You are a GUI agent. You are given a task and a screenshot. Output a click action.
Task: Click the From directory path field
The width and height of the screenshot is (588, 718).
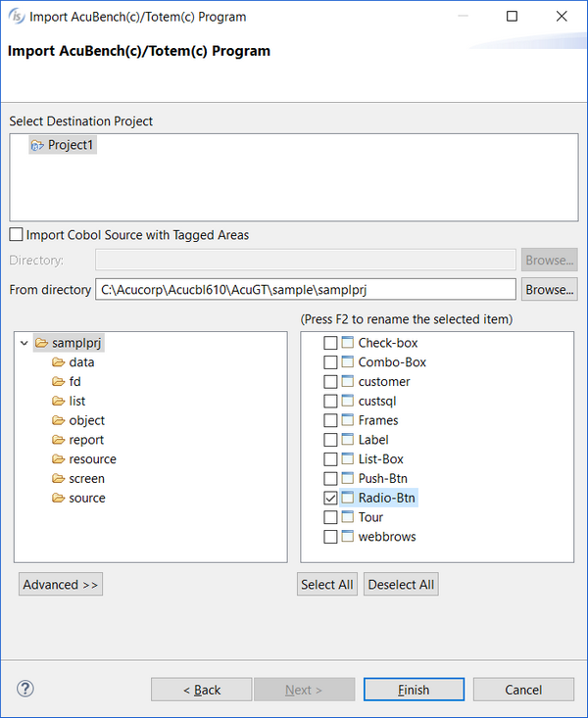point(306,289)
